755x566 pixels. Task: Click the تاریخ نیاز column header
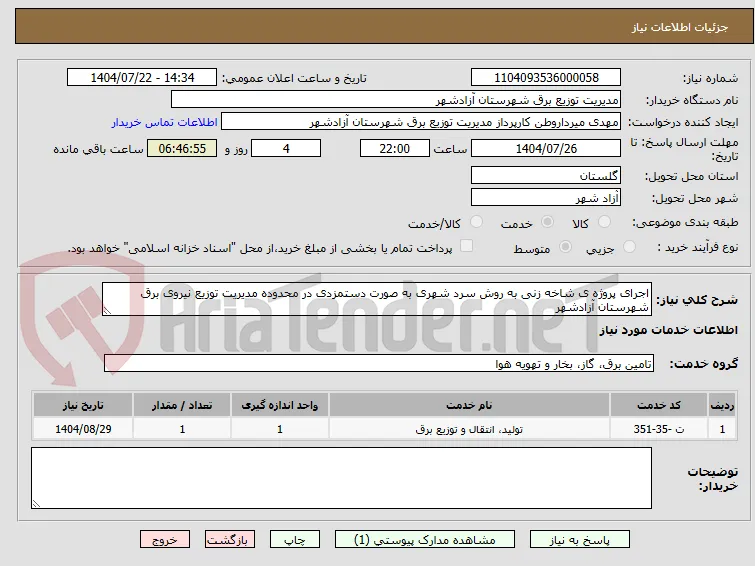83,405
